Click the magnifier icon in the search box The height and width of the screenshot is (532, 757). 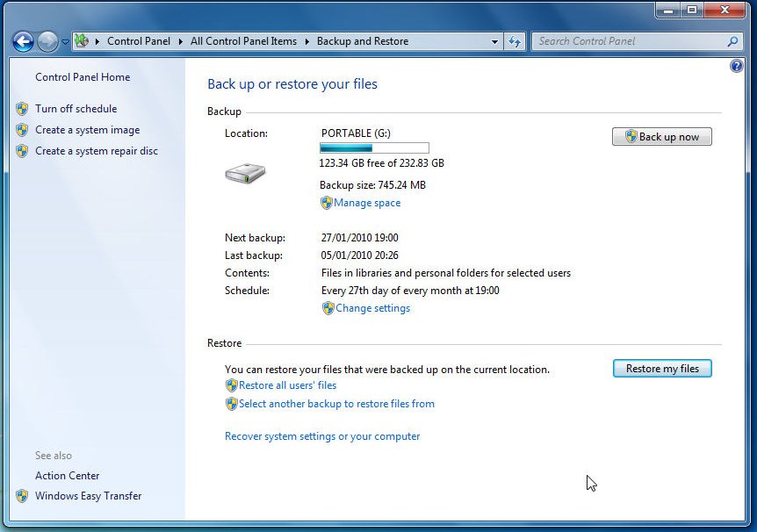coord(732,41)
